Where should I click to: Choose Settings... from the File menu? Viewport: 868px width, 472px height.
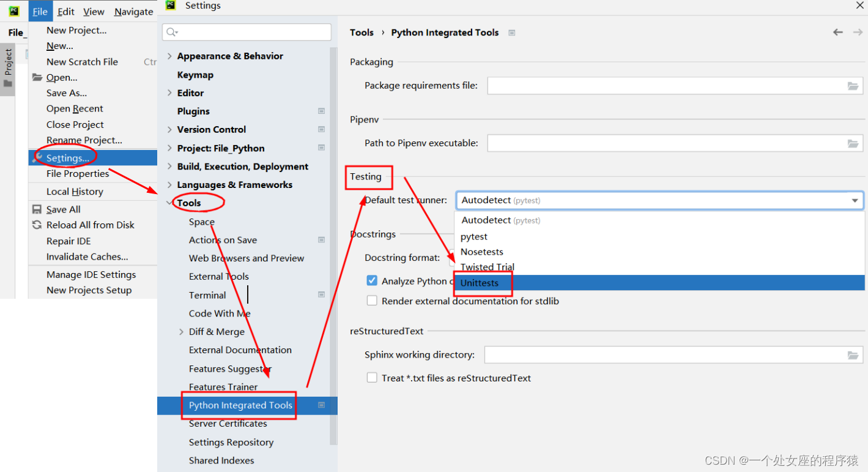(x=93, y=157)
